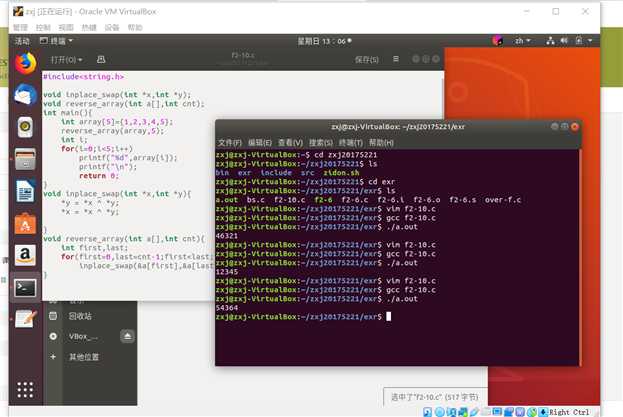The width and height of the screenshot is (623, 417).
Task: Launch LibreOffice Writer from the dock
Action: click(25, 191)
